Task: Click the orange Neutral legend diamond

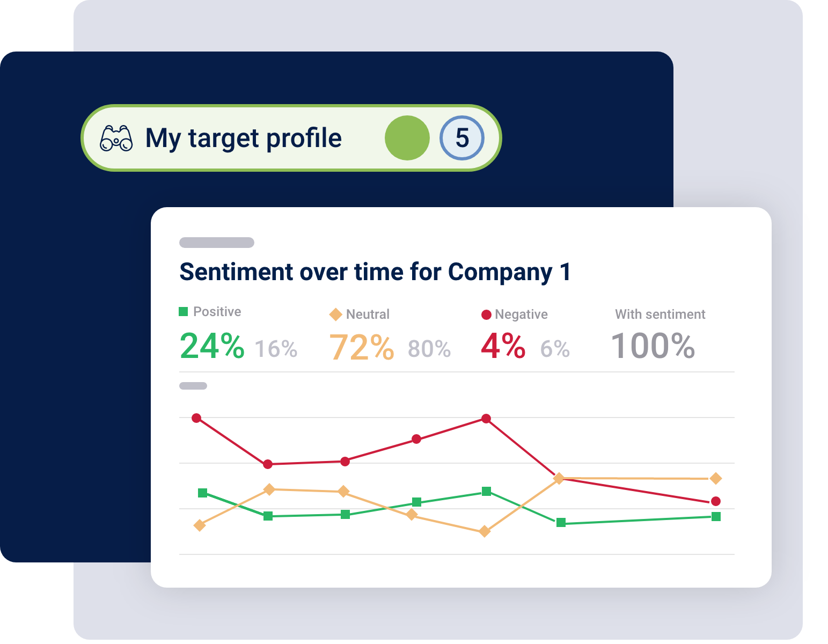Action: tap(336, 314)
